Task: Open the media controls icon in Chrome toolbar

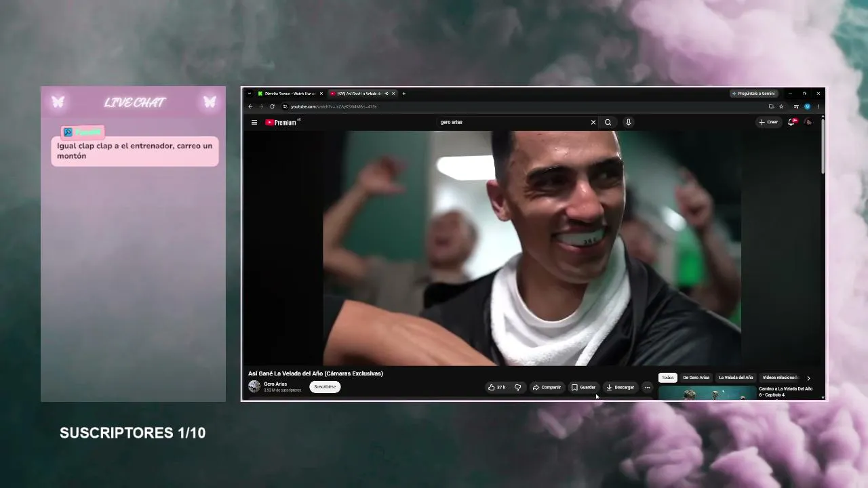Action: point(797,106)
